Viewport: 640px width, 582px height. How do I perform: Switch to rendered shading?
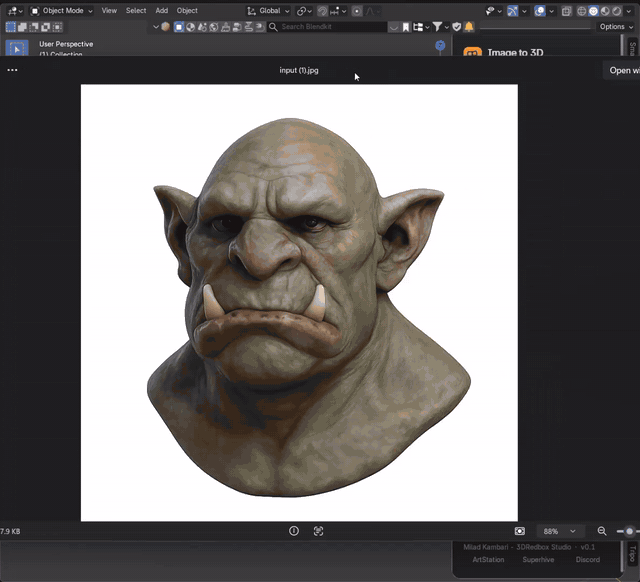point(616,11)
